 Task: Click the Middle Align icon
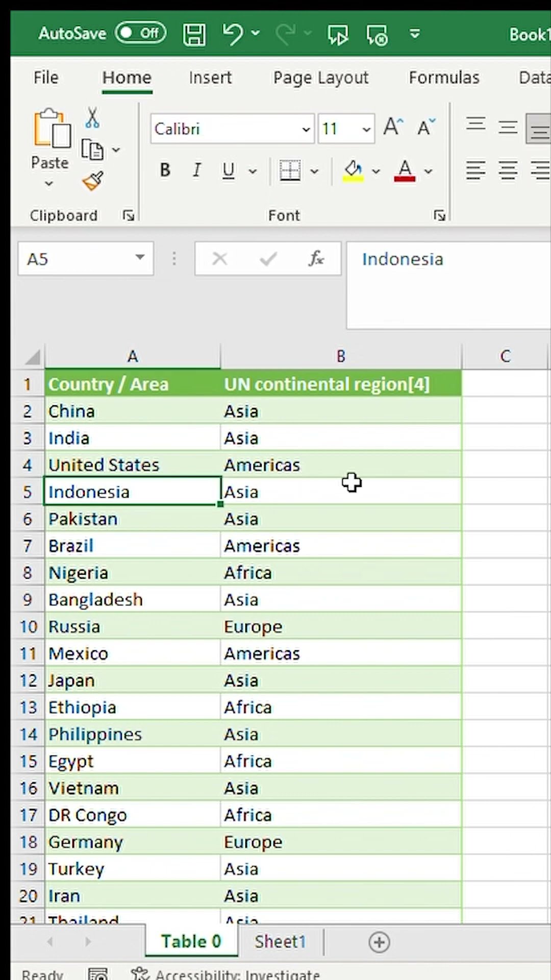pos(508,127)
